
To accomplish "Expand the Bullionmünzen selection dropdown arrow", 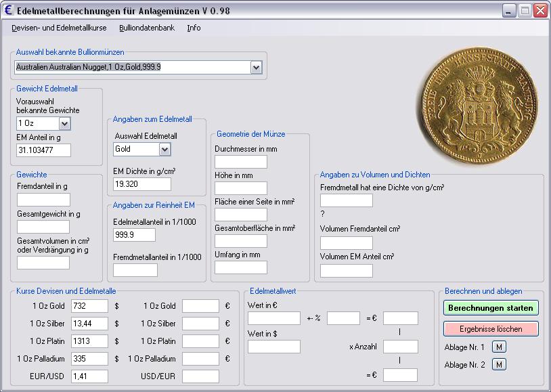I will [256, 67].
